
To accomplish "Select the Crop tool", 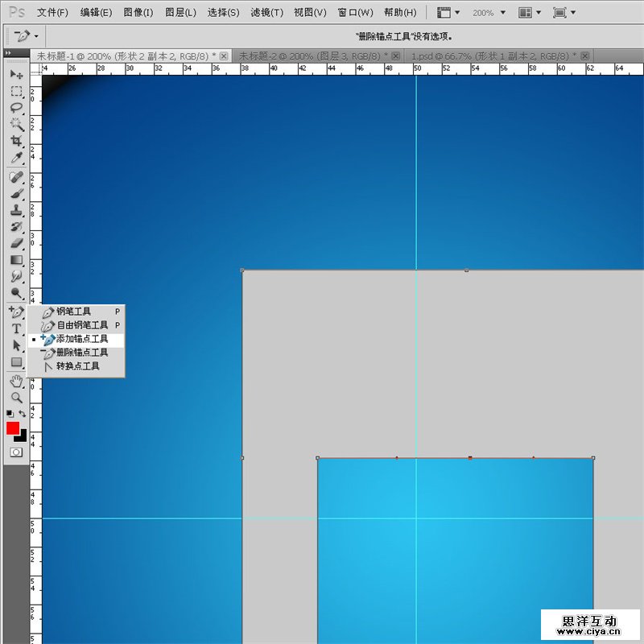I will pyautogui.click(x=16, y=142).
